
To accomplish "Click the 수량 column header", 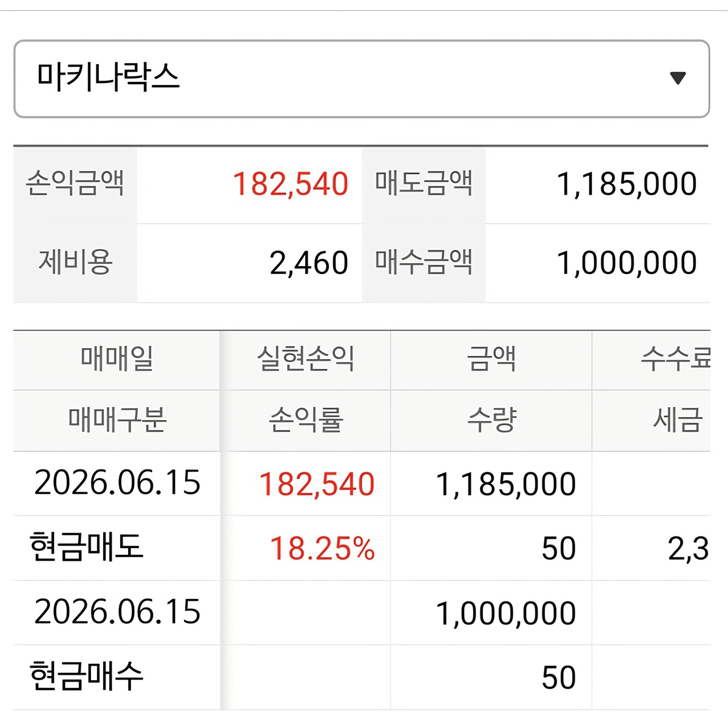I will [x=491, y=420].
